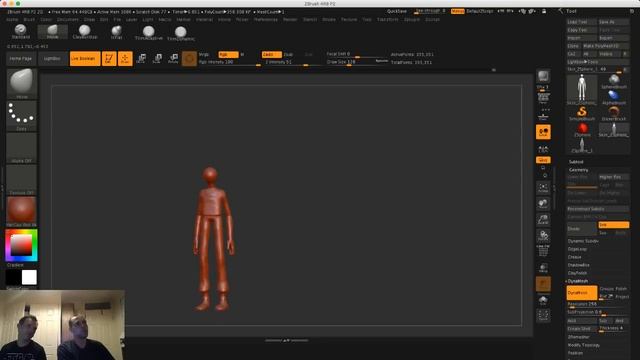Toggle the Line Fill PolyF icon
This screenshot has width=640, height=360.
click(x=543, y=251)
